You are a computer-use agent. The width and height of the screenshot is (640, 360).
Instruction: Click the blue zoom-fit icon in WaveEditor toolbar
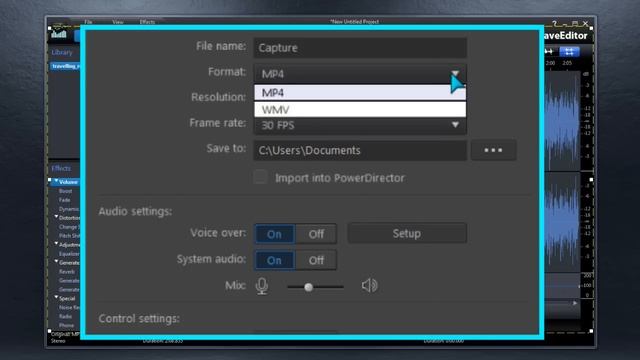click(569, 51)
